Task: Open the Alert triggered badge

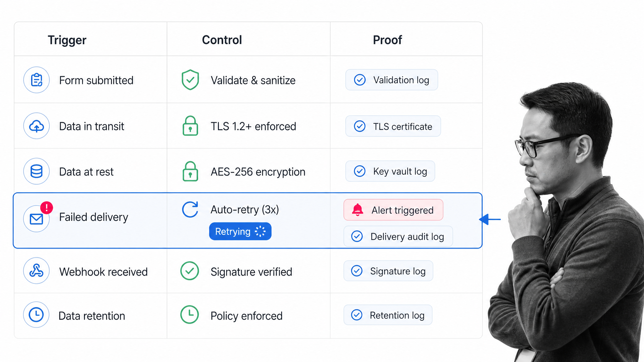Action: [393, 210]
